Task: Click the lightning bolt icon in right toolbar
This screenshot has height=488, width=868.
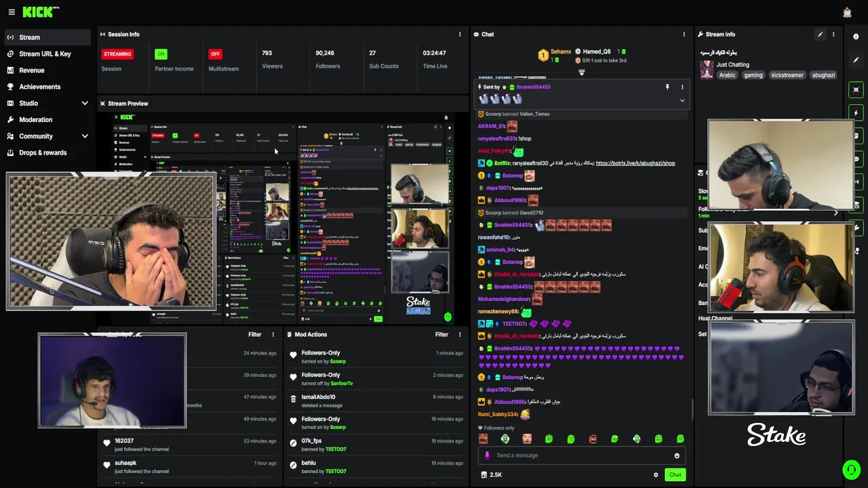Action: pos(856,113)
